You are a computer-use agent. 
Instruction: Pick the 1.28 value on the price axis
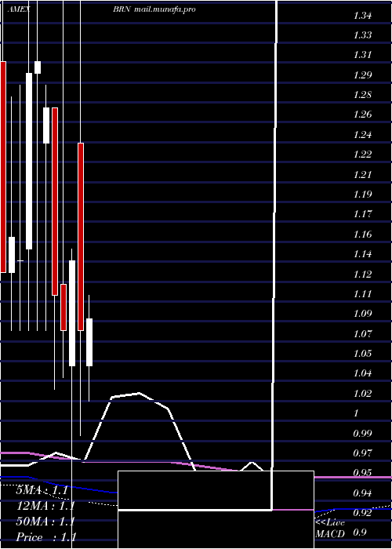pos(362,95)
